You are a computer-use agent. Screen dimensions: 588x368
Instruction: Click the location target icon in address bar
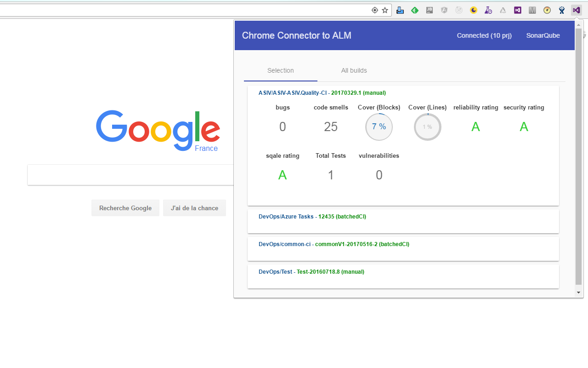(374, 10)
